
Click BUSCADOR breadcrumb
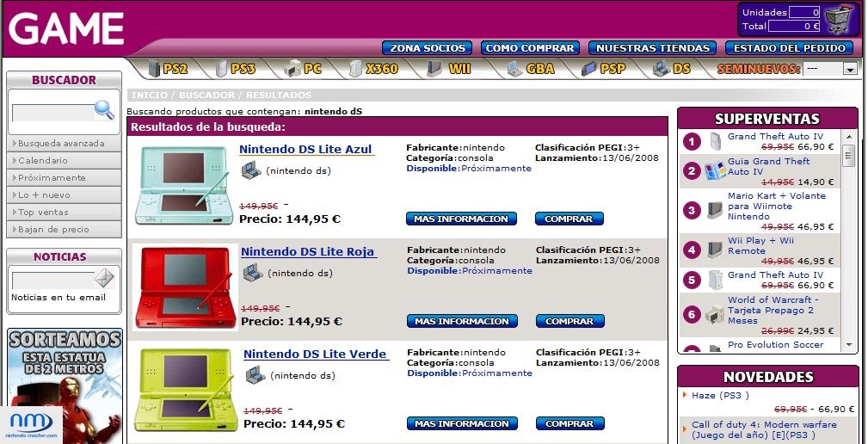point(206,95)
